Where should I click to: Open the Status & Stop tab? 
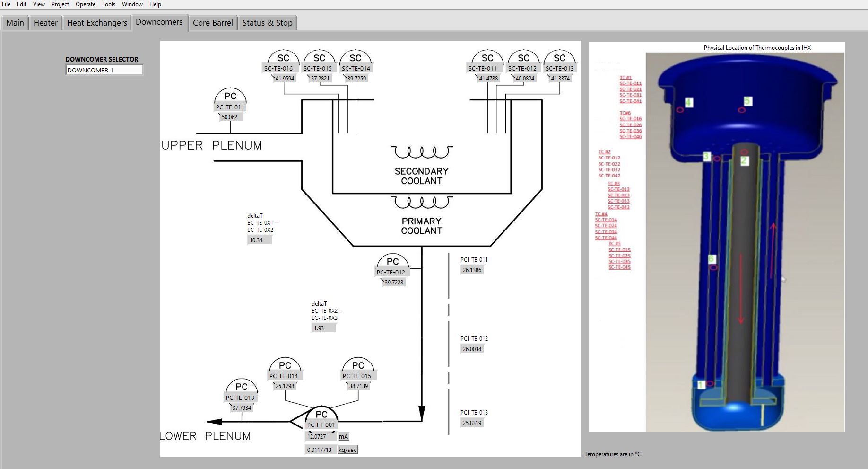pos(267,23)
